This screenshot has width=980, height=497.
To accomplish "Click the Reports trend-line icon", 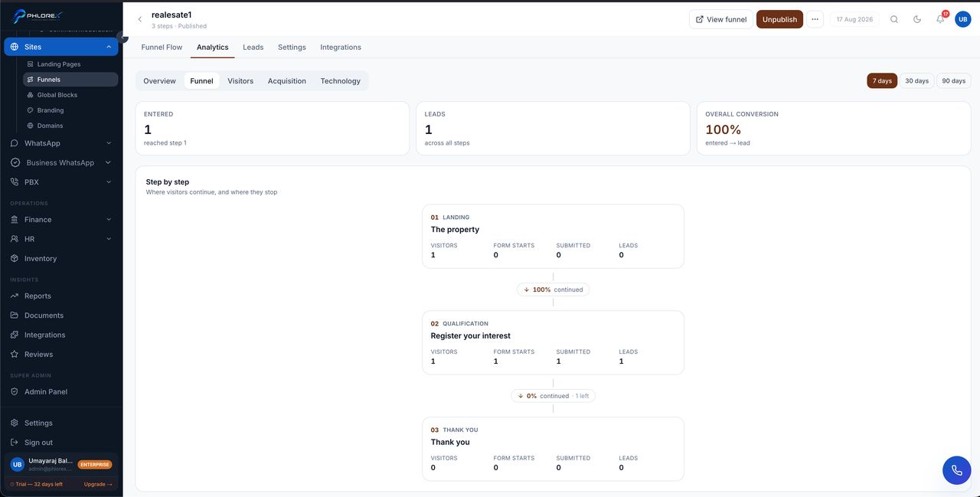I will click(15, 296).
